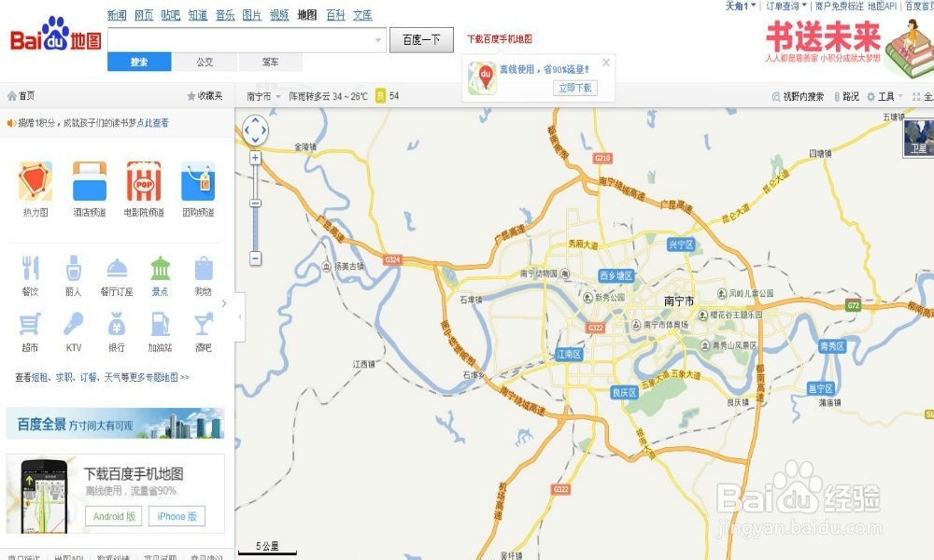
Task: Select the 超市 supermarket category icon
Action: point(31,325)
